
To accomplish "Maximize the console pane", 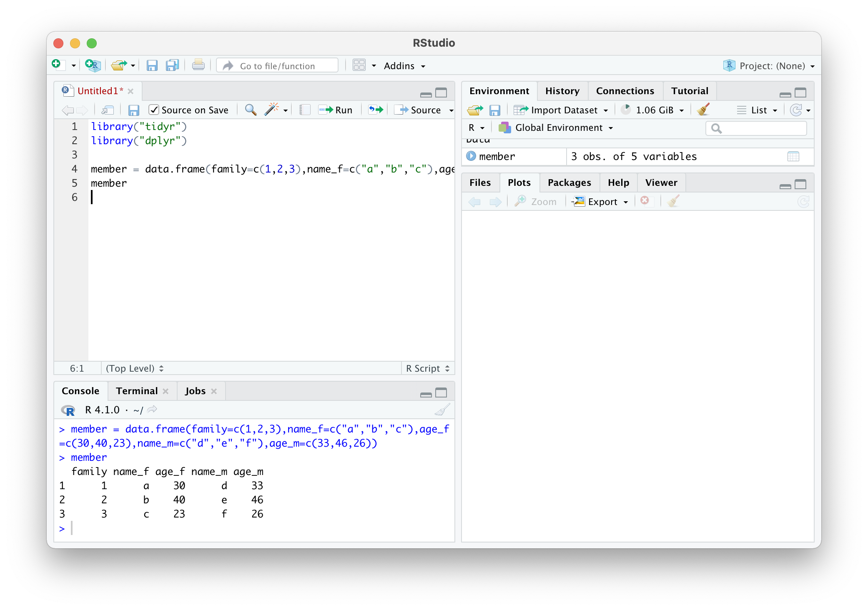I will tap(441, 392).
